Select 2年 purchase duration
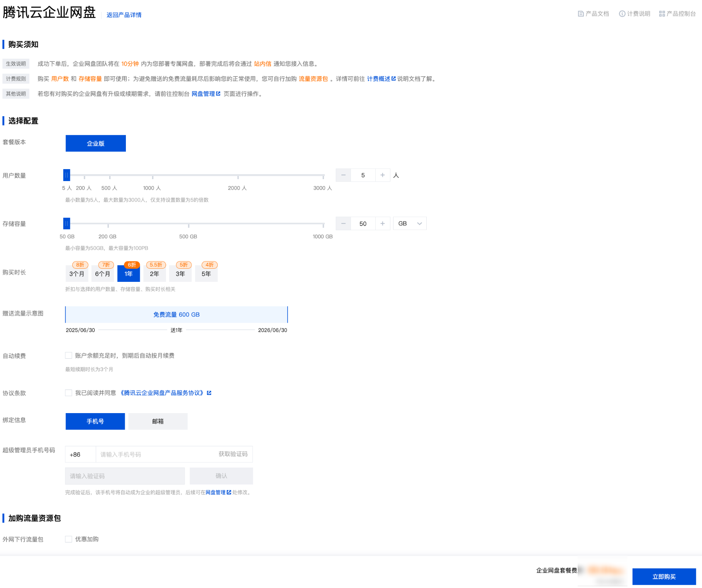The image size is (702, 588). (x=154, y=274)
